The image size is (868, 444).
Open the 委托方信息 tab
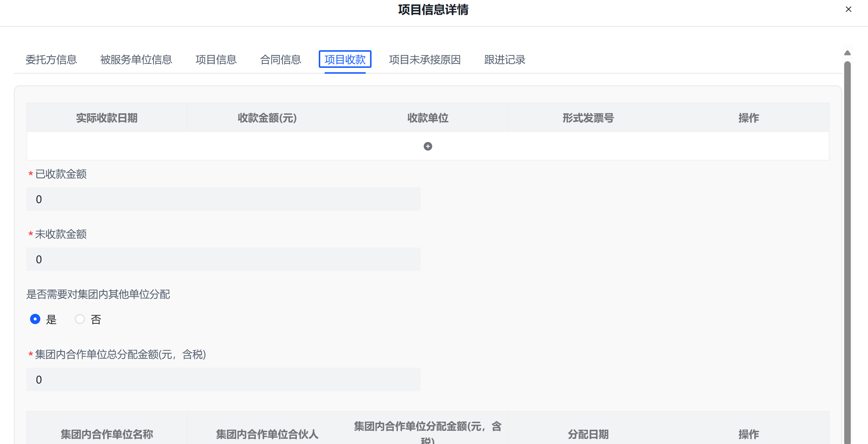pyautogui.click(x=51, y=59)
